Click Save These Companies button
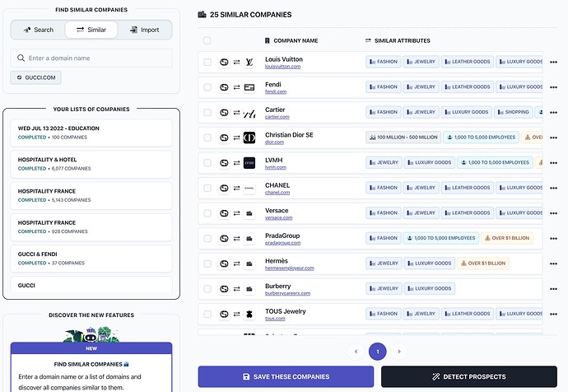 [x=286, y=377]
